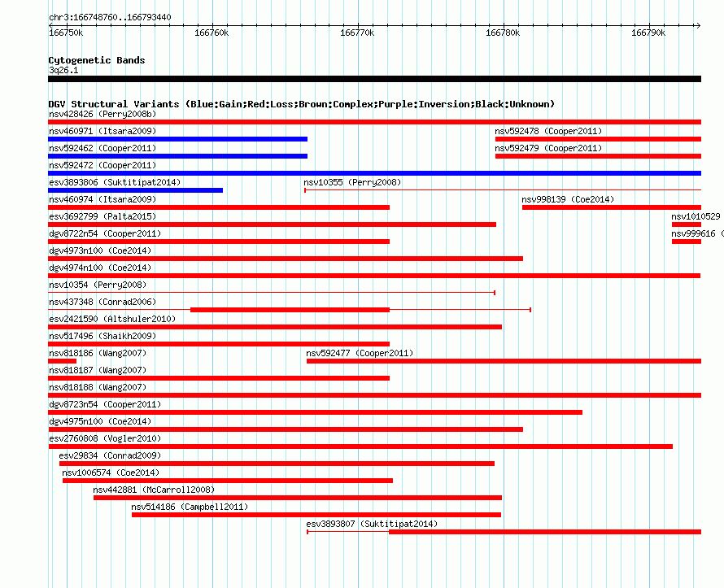Click the 166790k ruler label

pyautogui.click(x=648, y=33)
